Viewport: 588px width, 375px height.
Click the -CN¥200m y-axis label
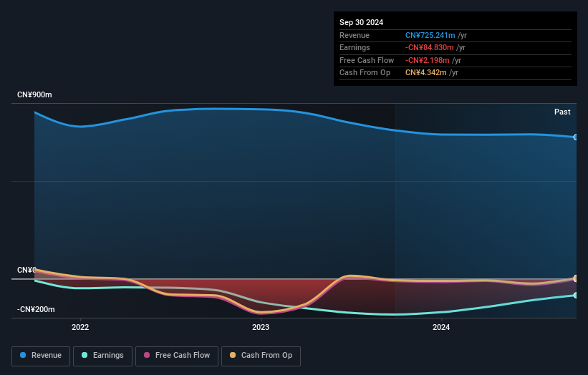36,309
